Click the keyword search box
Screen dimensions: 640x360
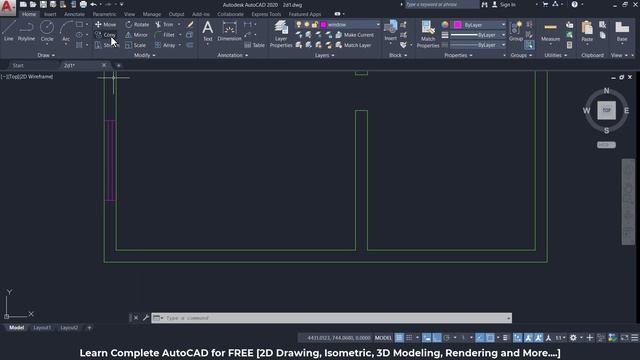coord(442,4)
